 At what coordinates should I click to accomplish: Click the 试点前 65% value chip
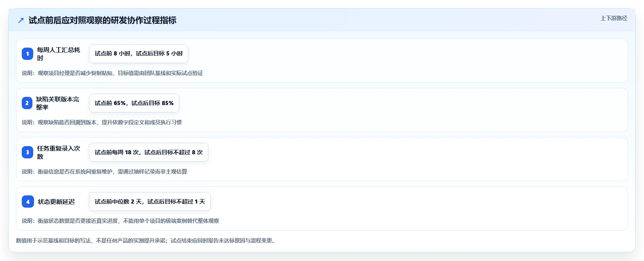[x=134, y=103]
